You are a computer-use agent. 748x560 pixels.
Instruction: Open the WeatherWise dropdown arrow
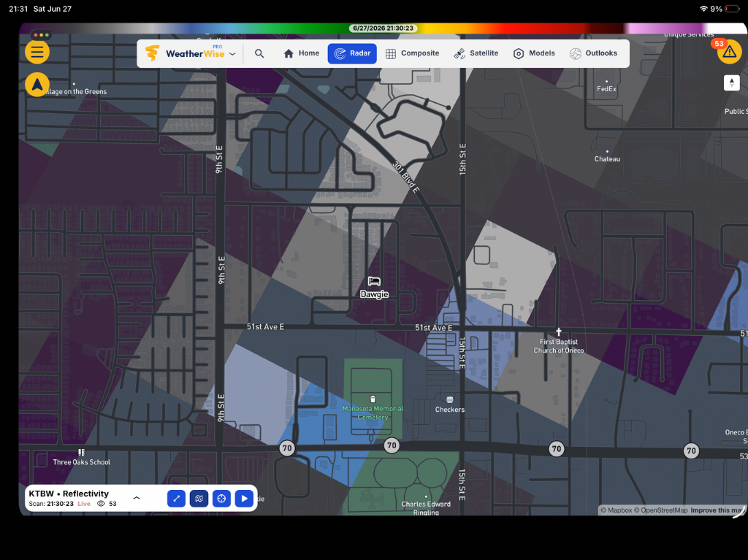pos(232,54)
